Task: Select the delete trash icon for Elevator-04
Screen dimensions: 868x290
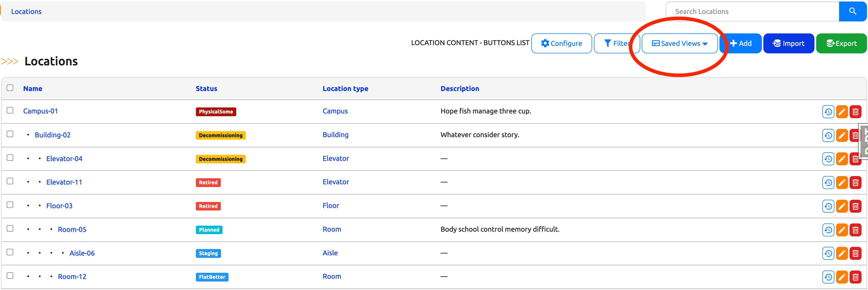Action: tap(855, 159)
